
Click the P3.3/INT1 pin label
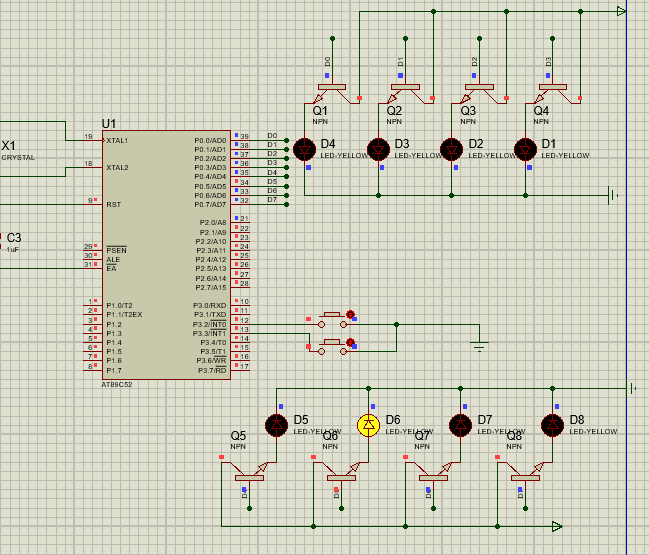(209, 333)
